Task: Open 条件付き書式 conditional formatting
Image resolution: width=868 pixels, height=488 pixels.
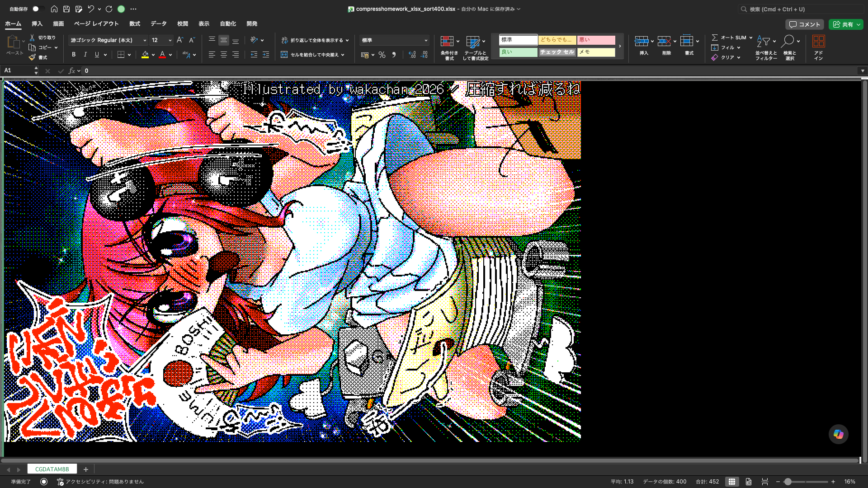Action: pyautogui.click(x=449, y=47)
